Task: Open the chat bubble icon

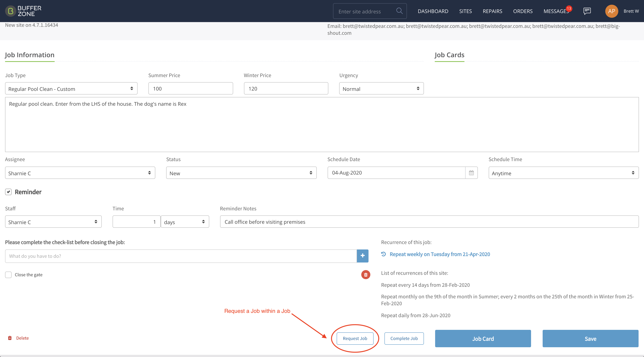Action: 587,11
